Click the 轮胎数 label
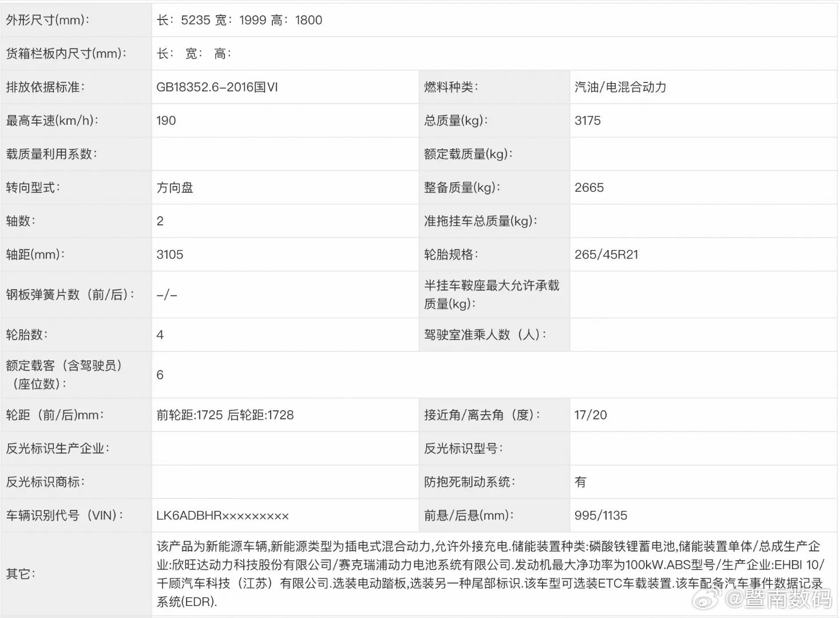Viewport: 840px width, 618px height. pos(27,335)
